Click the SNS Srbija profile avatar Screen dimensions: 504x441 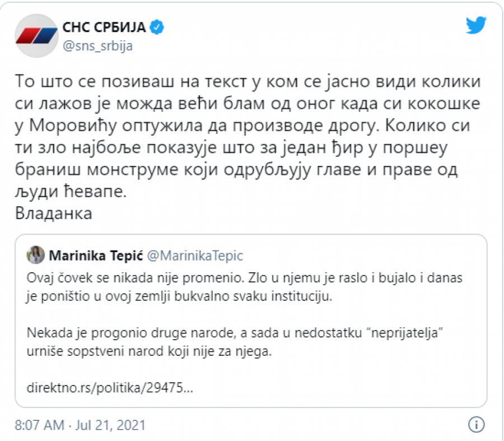pos(36,35)
